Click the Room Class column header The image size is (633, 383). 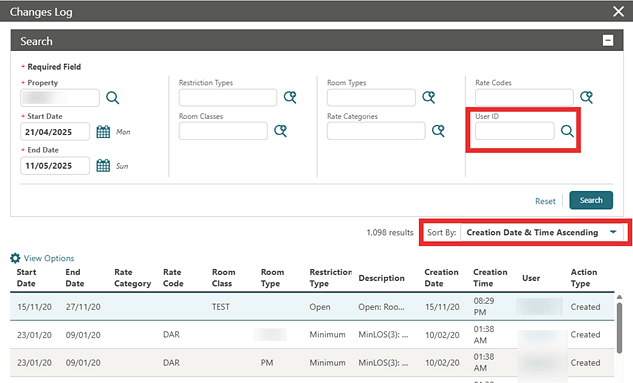(x=224, y=278)
